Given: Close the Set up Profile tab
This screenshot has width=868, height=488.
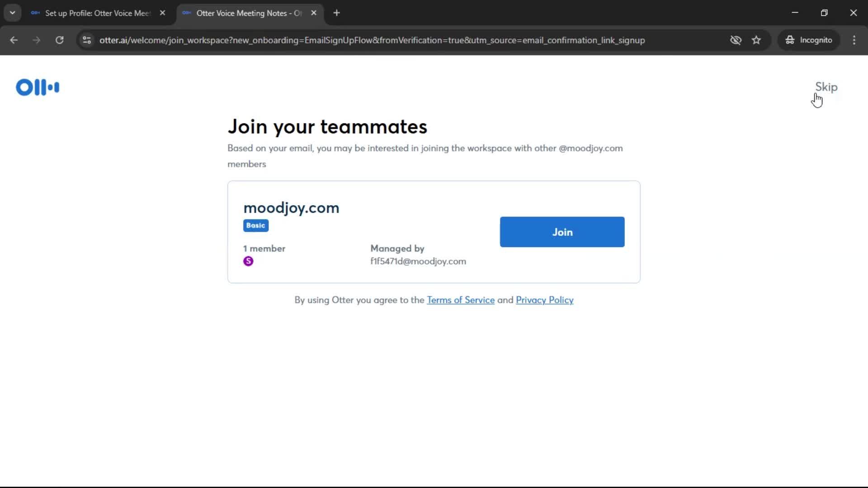Looking at the screenshot, I should [x=162, y=13].
